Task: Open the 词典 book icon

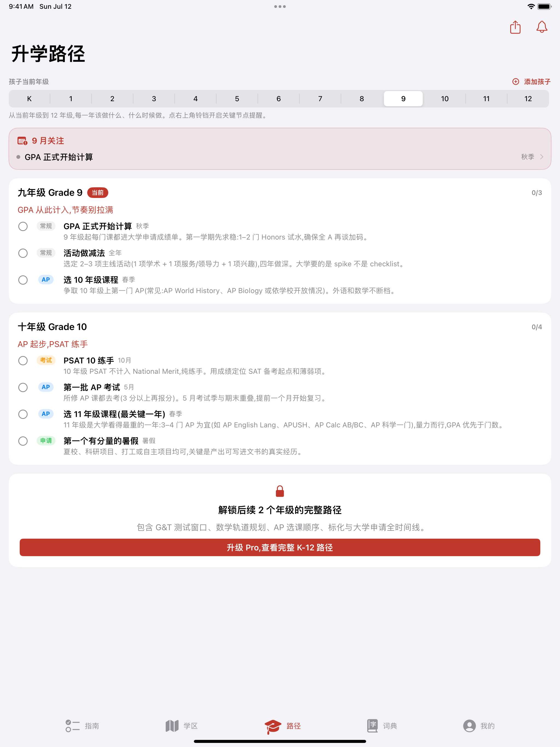Action: pos(372,726)
